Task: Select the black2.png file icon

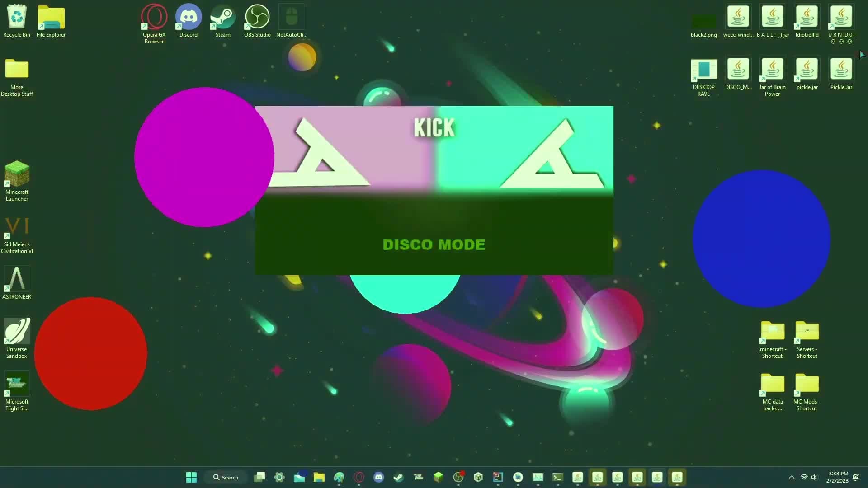Action: 704,25
